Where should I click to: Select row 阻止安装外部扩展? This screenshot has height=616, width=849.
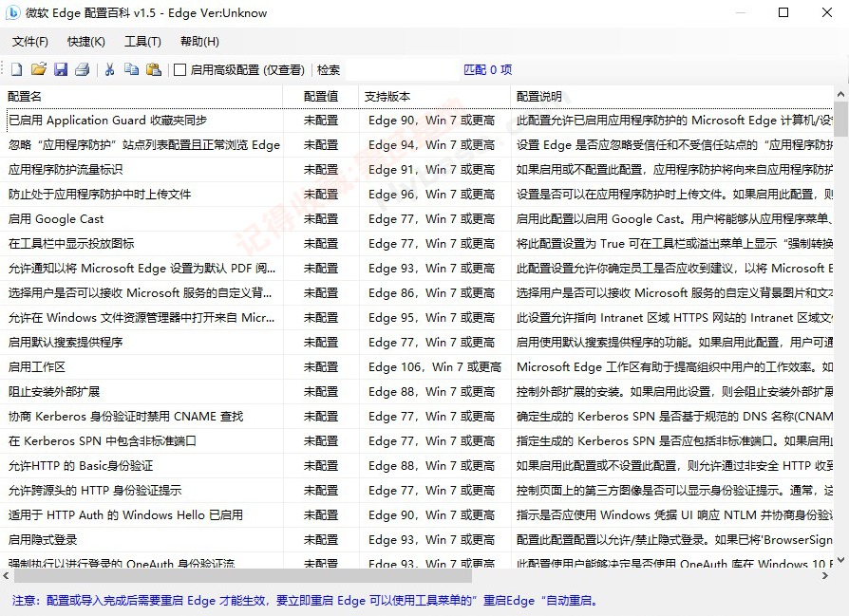pyautogui.click(x=416, y=392)
